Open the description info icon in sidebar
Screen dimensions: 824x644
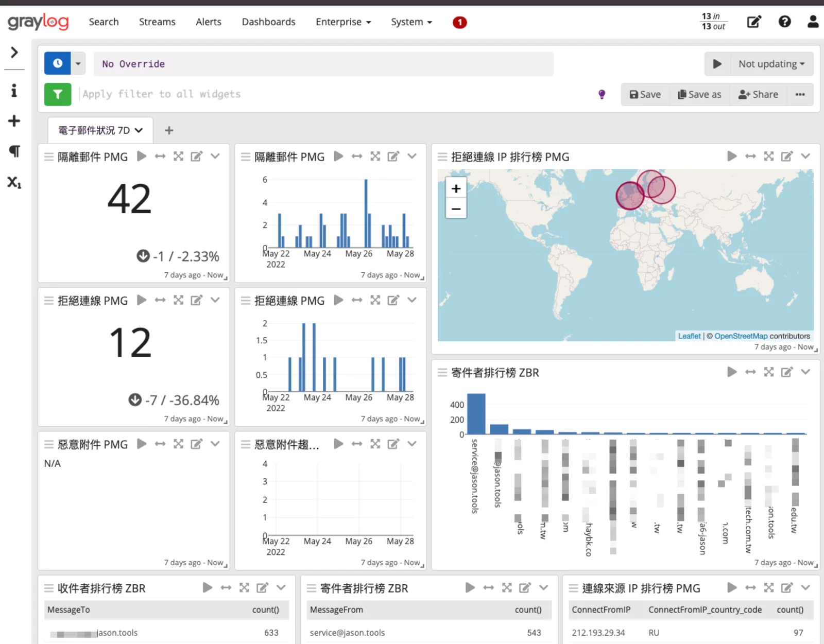14,91
